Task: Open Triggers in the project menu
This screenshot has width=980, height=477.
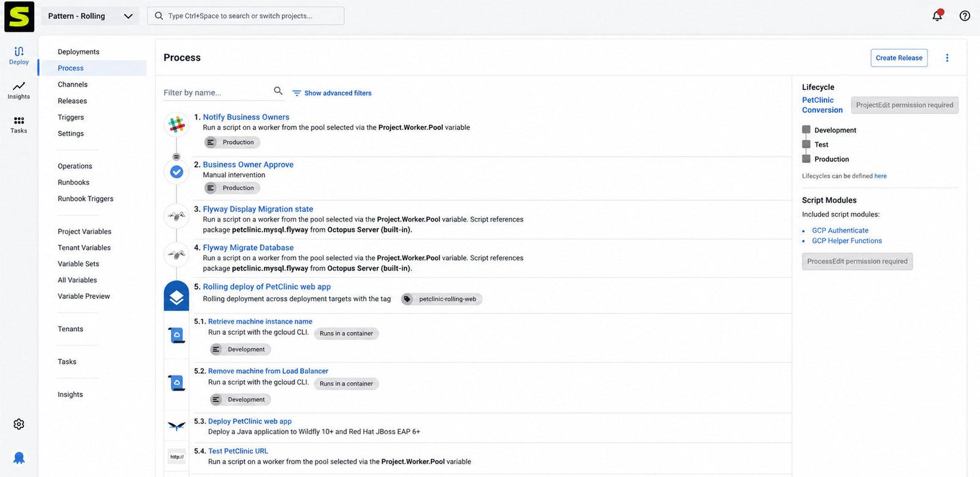Action: point(70,118)
